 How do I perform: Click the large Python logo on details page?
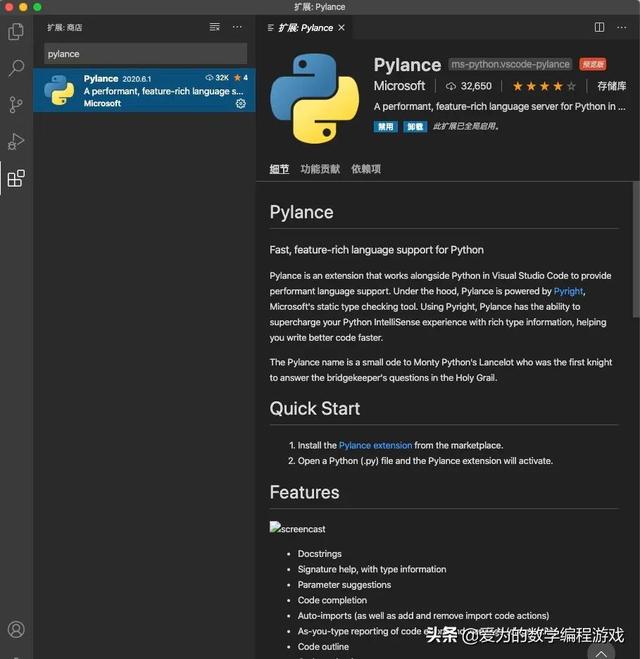[x=314, y=99]
